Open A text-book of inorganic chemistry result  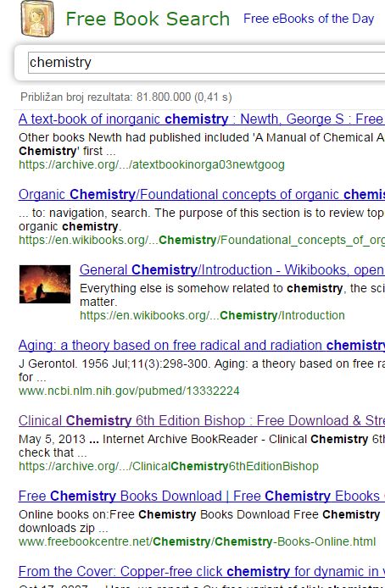[x=202, y=119]
